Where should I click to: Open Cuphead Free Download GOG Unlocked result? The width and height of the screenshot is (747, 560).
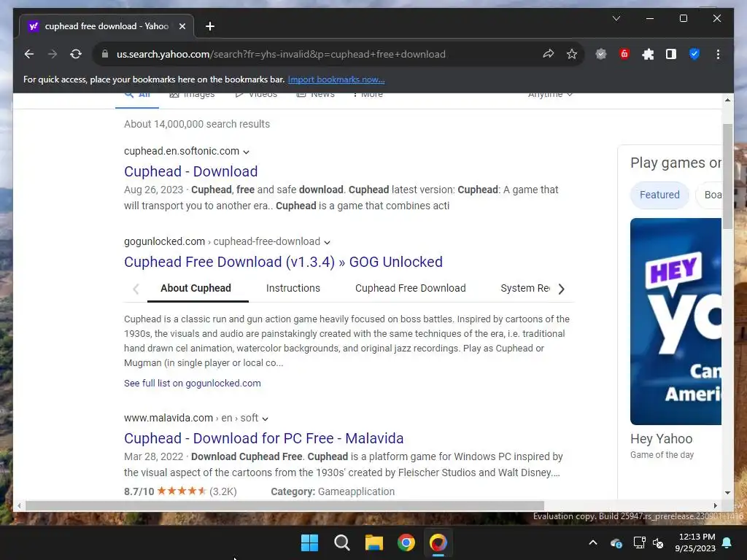tap(283, 262)
